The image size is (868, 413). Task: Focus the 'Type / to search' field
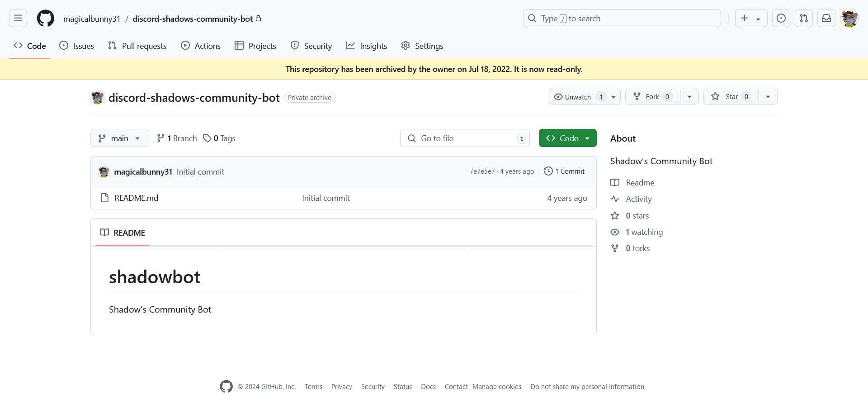tap(622, 18)
